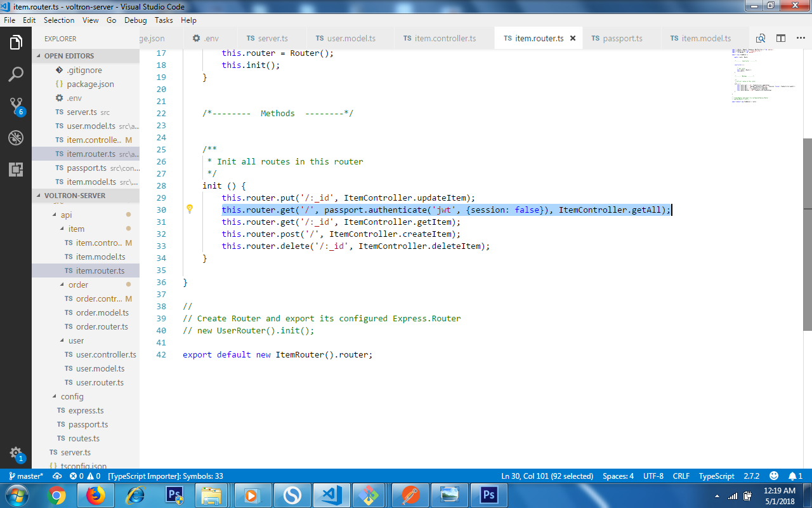Open the Extensions view in activity bar
812x508 pixels.
coord(16,170)
